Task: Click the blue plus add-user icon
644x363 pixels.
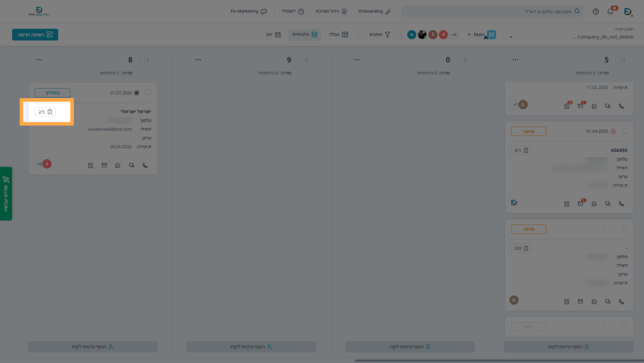Action: pyautogui.click(x=412, y=35)
